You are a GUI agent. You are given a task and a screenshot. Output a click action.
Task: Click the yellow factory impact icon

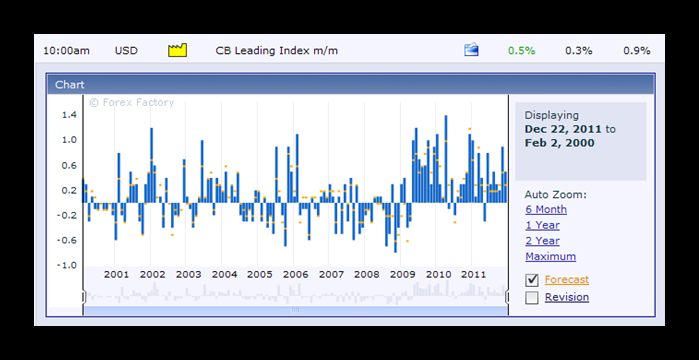pos(177,50)
